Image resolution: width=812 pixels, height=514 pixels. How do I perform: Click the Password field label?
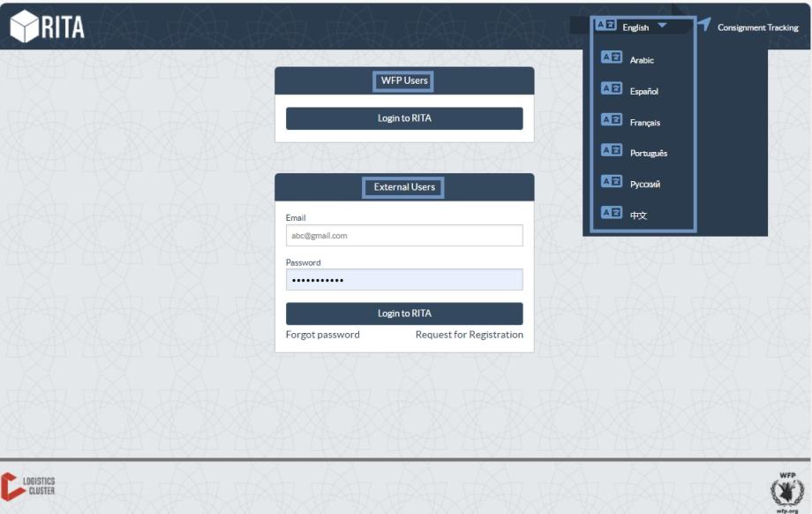click(x=303, y=262)
